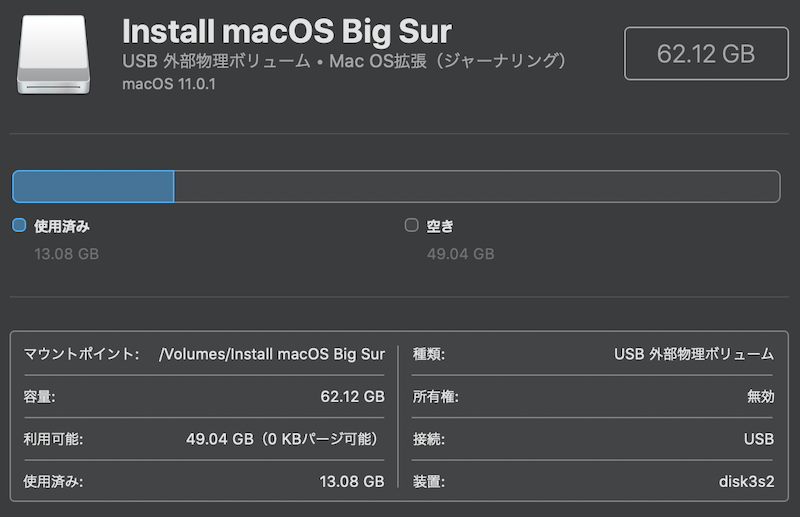Click the 容量 row value 62.12 GB
The height and width of the screenshot is (517, 800).
pos(352,397)
